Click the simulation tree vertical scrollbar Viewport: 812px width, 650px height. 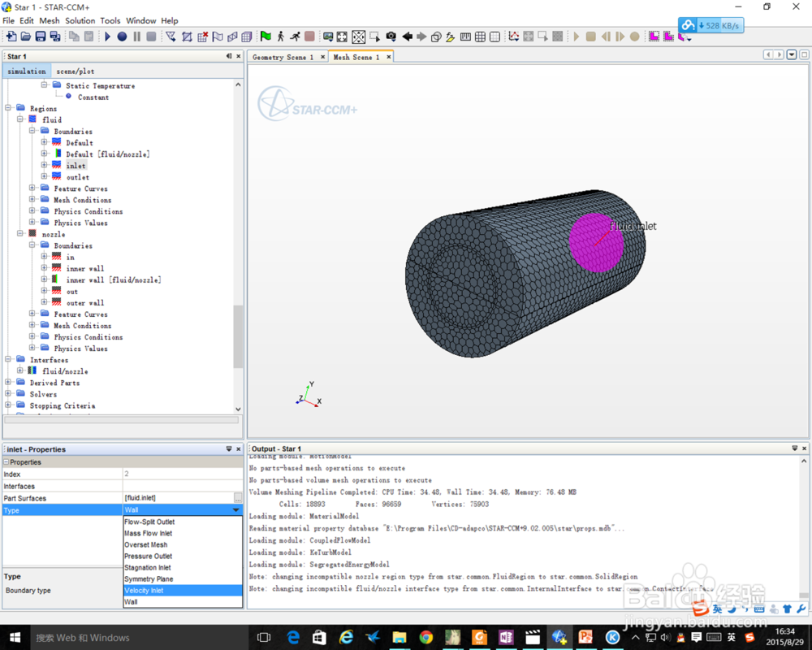pyautogui.click(x=238, y=337)
